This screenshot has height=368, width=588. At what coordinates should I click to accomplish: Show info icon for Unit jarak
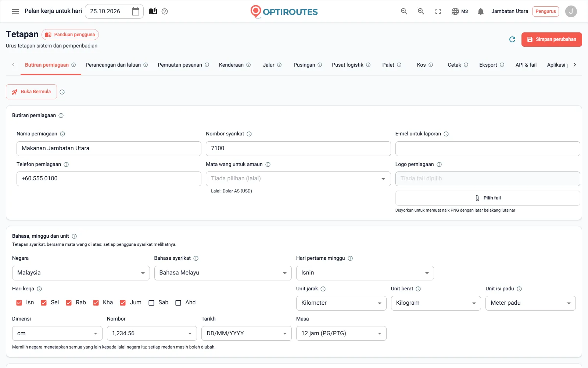pos(323,289)
